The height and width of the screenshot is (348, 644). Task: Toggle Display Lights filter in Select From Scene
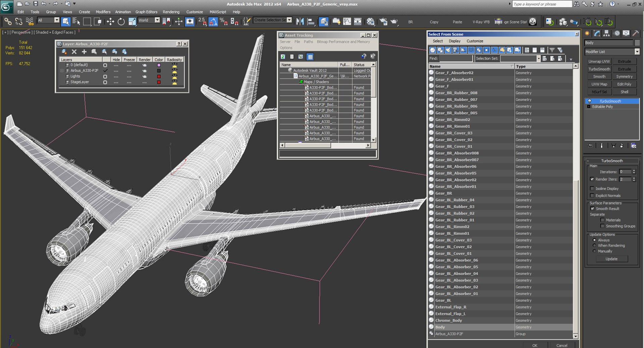[448, 50]
